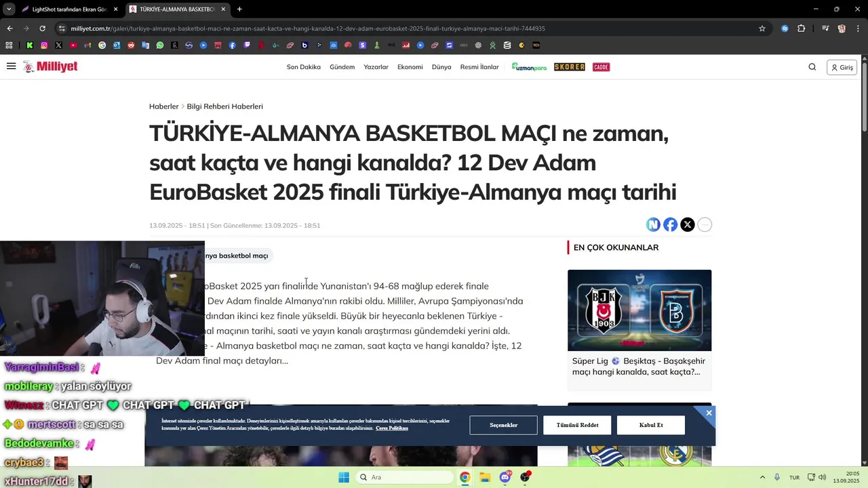
Task: Open Discord from the taskbar
Action: (x=505, y=477)
